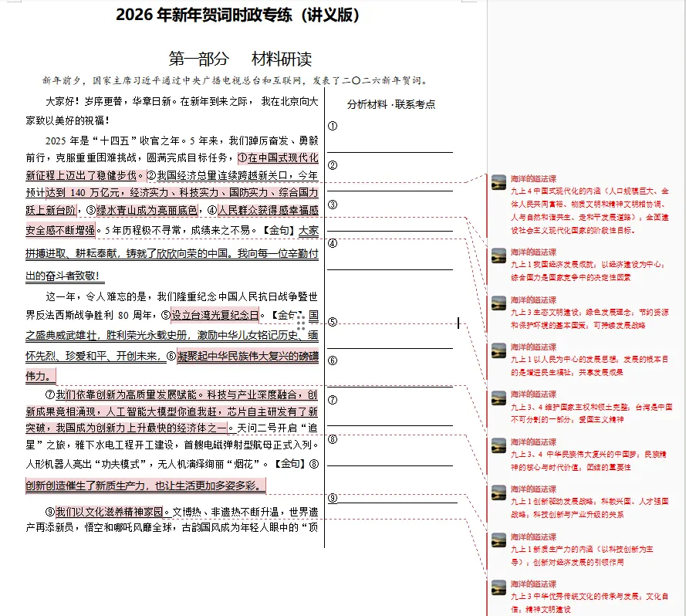
Task: Click the comment text 九上3、4 维护国家主权和领土完整
Action: tap(592, 413)
